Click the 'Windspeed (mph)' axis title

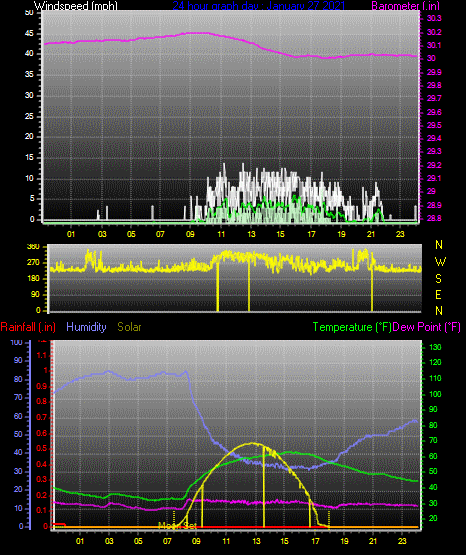click(x=76, y=6)
